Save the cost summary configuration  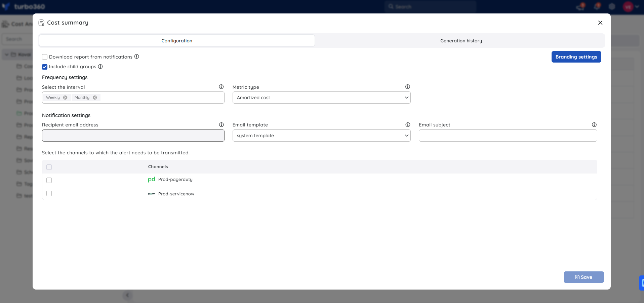tap(583, 277)
